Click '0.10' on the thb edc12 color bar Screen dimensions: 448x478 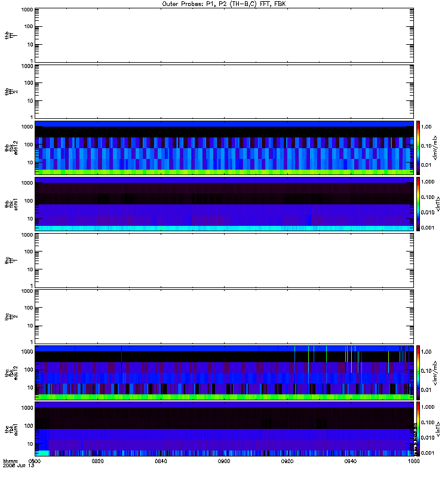[x=426, y=146]
